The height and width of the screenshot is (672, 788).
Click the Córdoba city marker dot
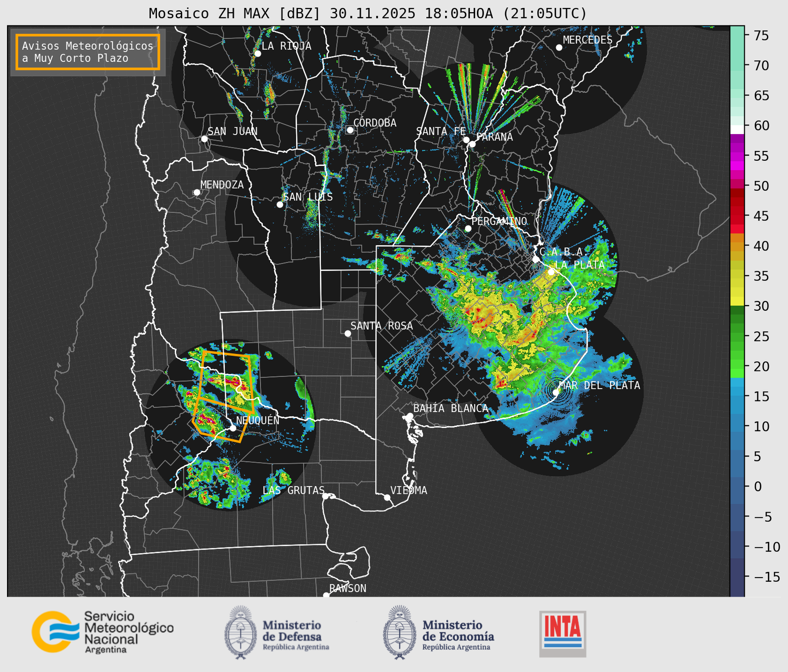coord(350,130)
